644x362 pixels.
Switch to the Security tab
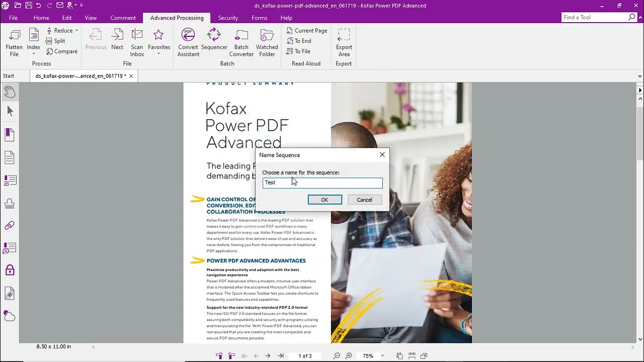pyautogui.click(x=228, y=18)
